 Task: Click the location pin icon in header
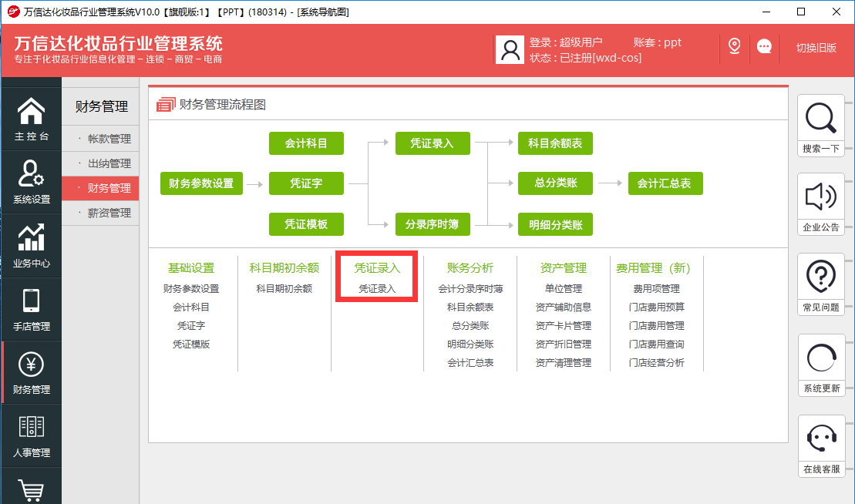(734, 47)
